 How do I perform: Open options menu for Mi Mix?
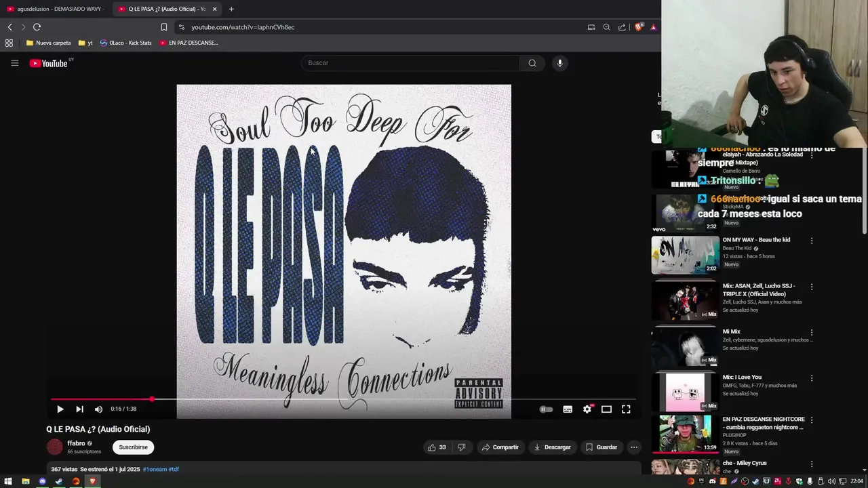(x=812, y=333)
